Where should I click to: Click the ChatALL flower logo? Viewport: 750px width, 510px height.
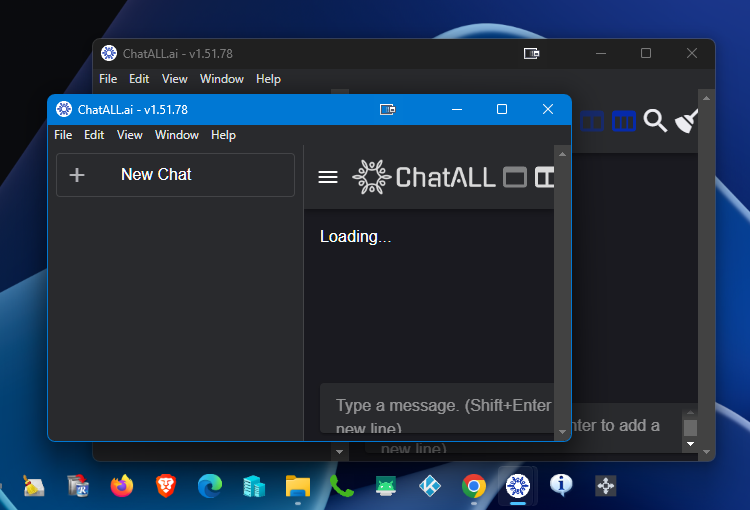pos(371,177)
